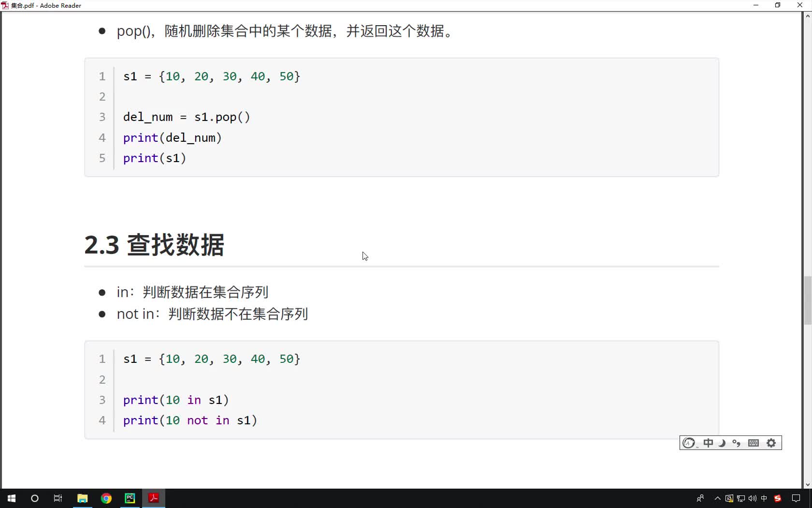Click the Adobe Reader title bar icon
This screenshot has width=812, height=508.
[x=5, y=5]
